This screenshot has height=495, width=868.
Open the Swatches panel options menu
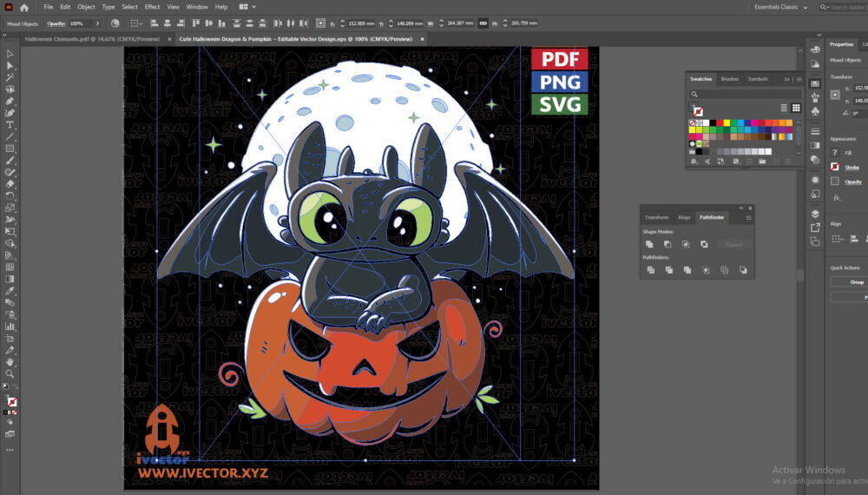click(799, 79)
